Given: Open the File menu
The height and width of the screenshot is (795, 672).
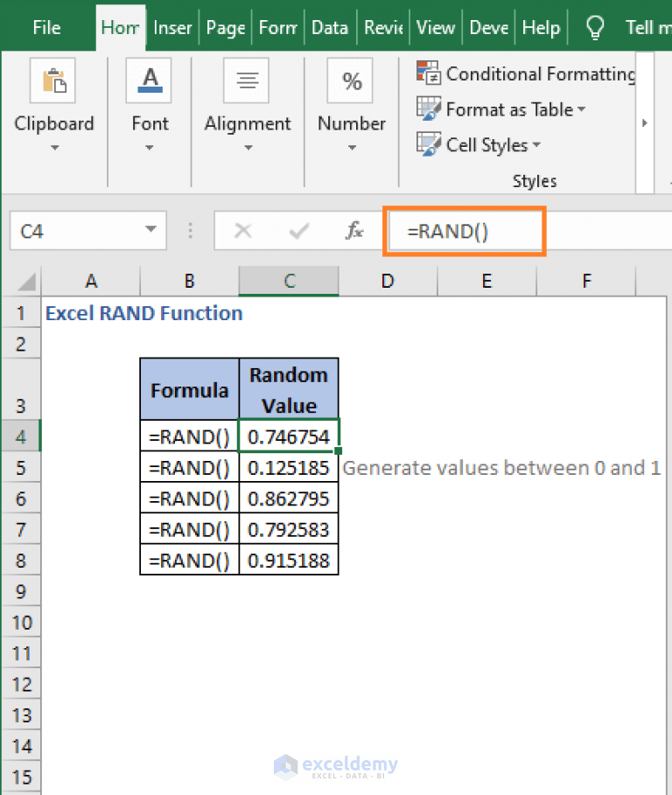Looking at the screenshot, I should (45, 27).
